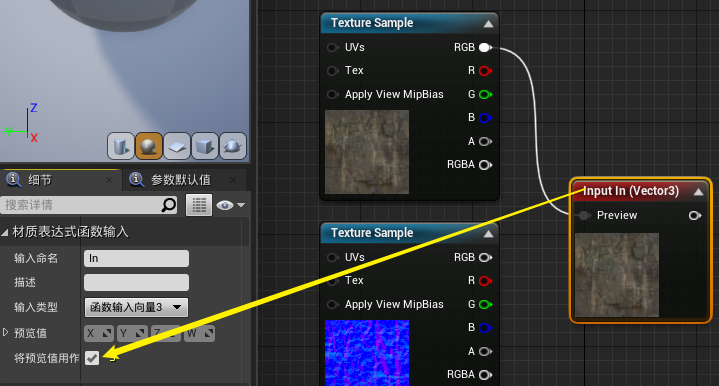
Task: Collapse the normal-map Texture Sample node arrow
Action: point(488,234)
